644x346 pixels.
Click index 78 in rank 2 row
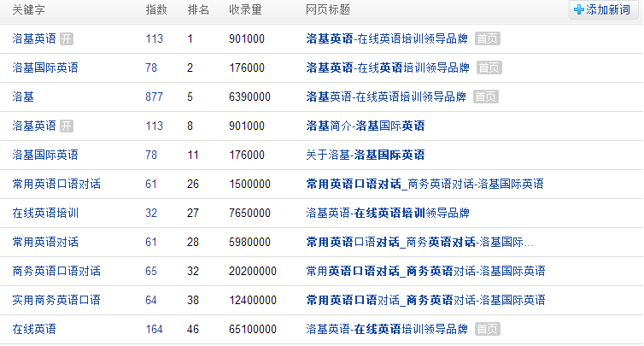151,67
